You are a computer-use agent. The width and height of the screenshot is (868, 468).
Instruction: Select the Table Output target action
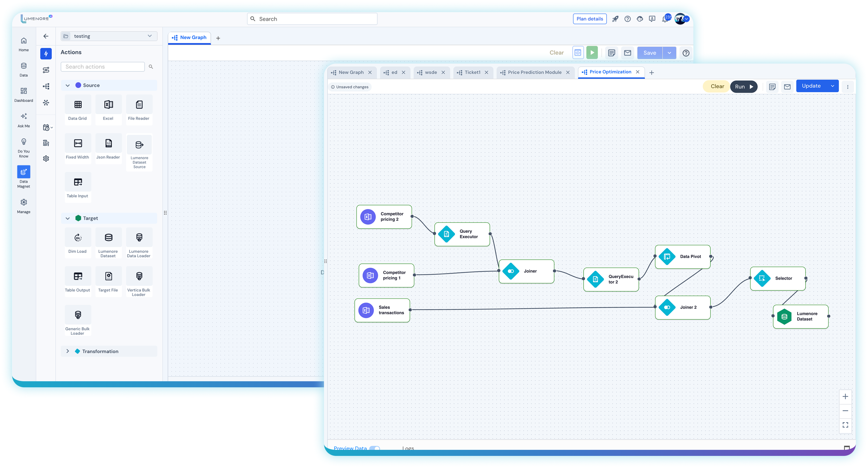78,281
